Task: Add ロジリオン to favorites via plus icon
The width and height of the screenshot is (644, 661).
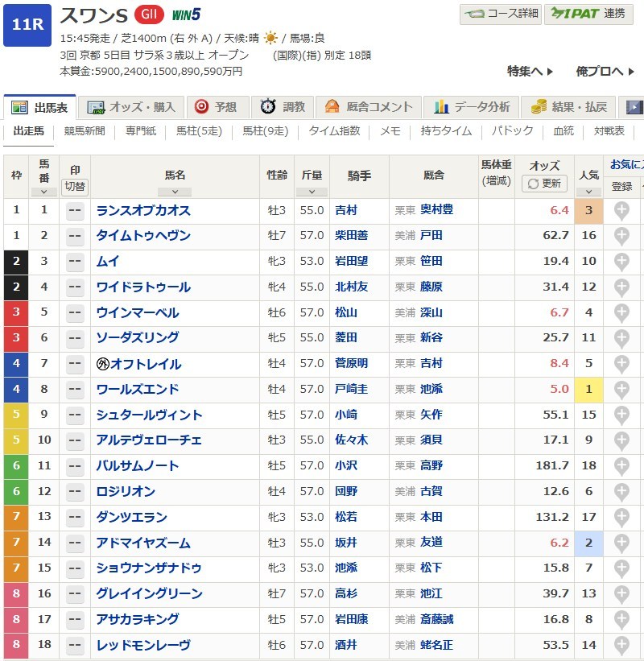Action: 621,492
